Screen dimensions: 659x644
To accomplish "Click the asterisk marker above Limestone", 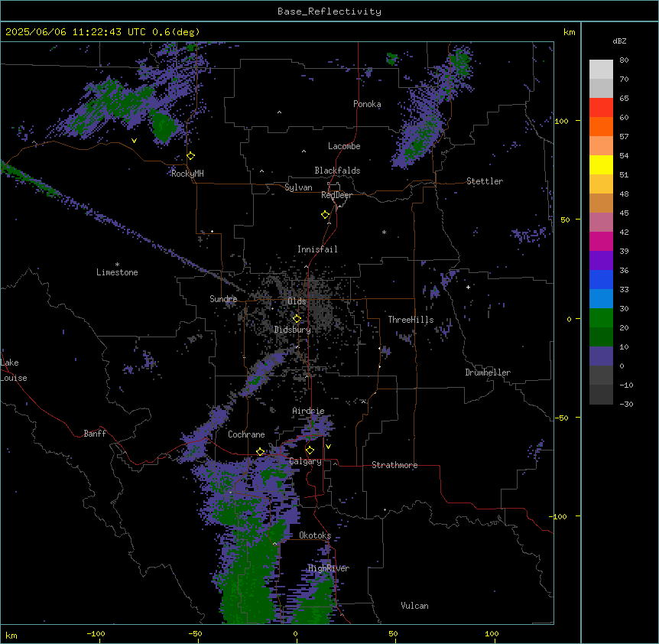I will [x=117, y=265].
